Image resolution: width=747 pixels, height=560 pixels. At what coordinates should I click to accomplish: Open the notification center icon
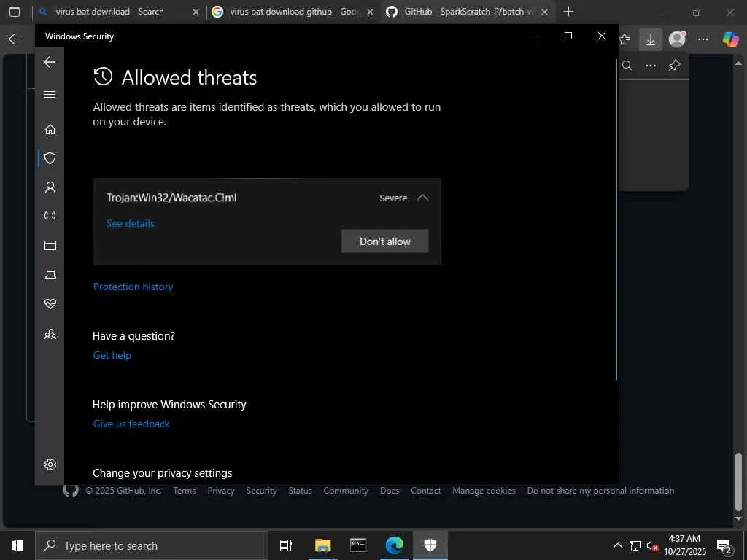coord(724,546)
